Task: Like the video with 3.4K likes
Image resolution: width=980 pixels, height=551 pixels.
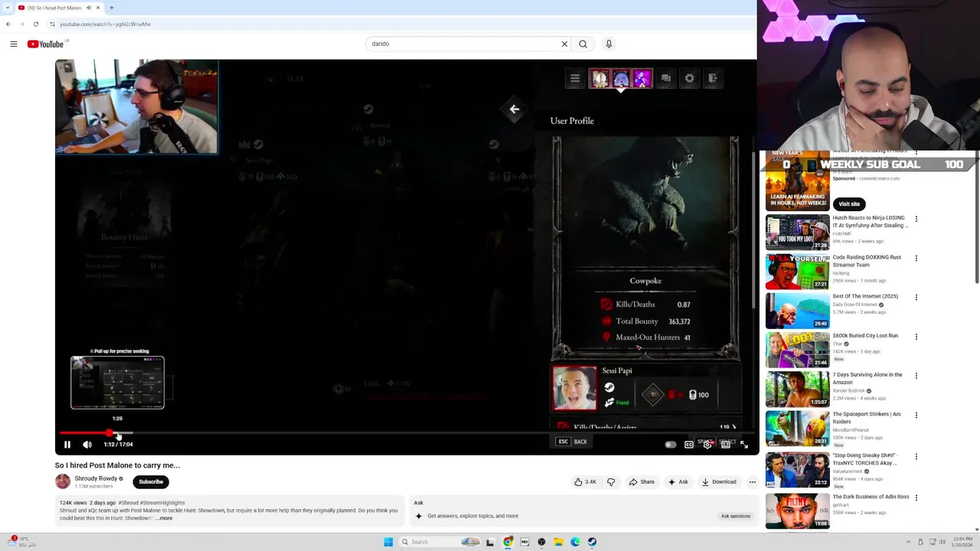Action: (585, 482)
